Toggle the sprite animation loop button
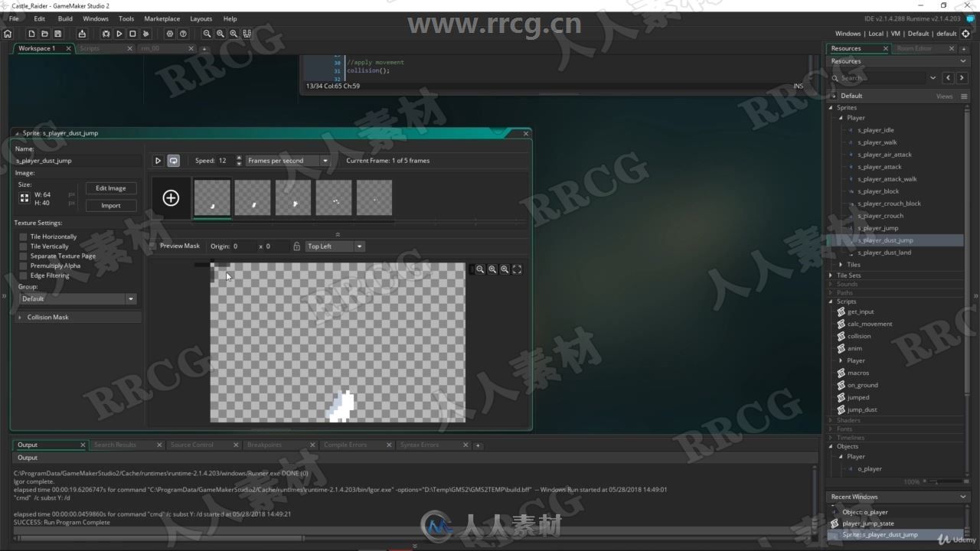Image resolution: width=980 pixels, height=551 pixels. coord(174,161)
